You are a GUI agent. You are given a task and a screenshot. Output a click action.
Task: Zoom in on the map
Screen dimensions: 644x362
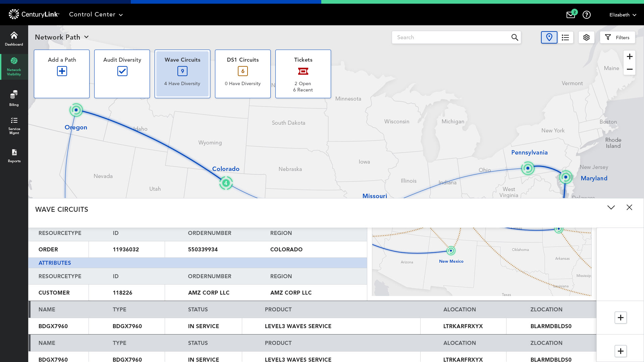pos(630,57)
